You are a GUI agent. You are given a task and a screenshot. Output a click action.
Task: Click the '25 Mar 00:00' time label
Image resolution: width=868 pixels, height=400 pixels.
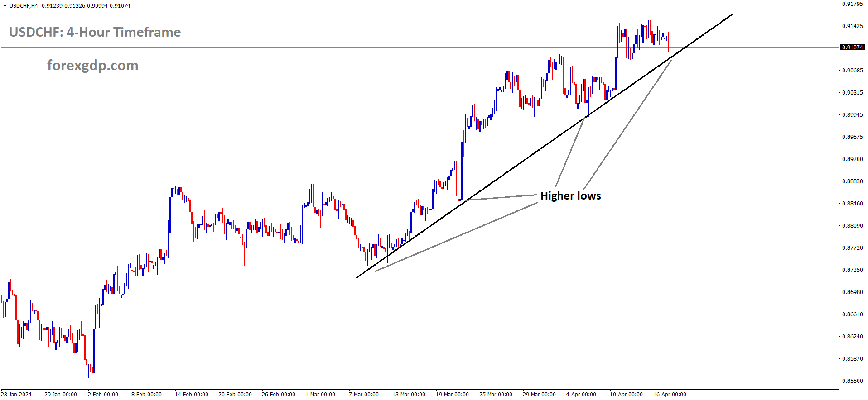[496, 395]
